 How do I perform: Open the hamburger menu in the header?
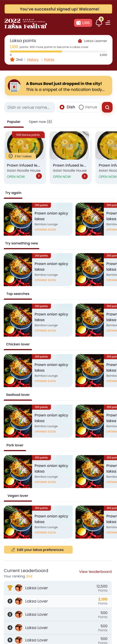[108, 23]
